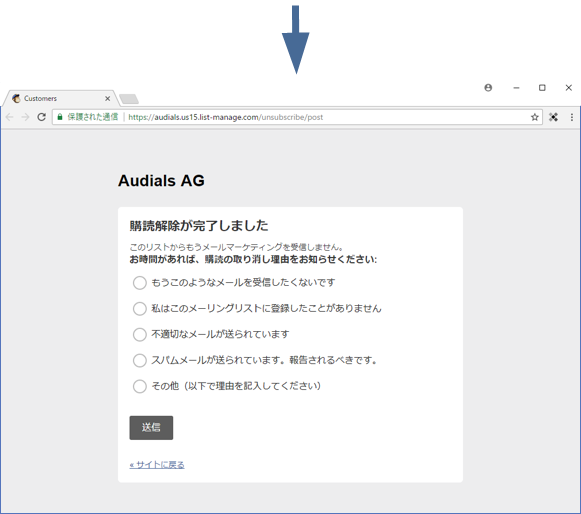581x514 pixels.
Task: Select '私はこのメーリングリストに登録したことがありません' radio option
Action: point(140,308)
